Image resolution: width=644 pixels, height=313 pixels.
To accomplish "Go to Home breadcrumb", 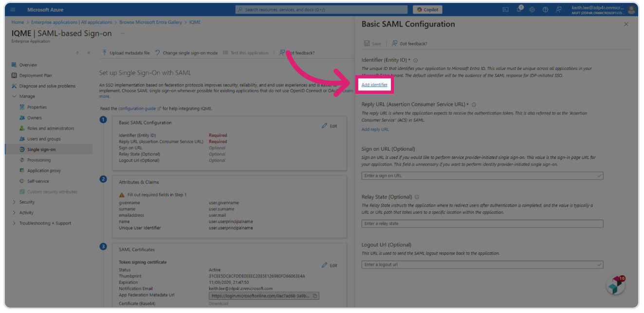I will [x=18, y=22].
